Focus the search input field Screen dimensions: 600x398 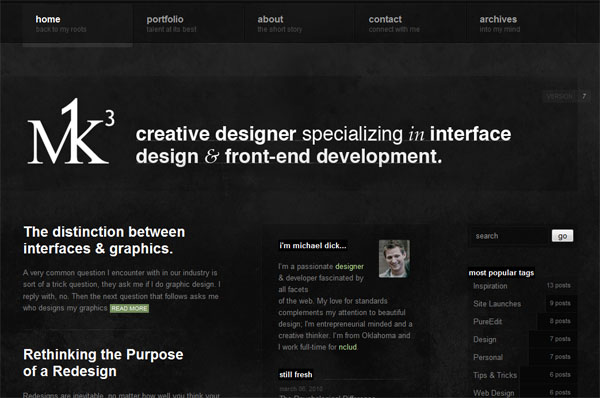coord(509,236)
